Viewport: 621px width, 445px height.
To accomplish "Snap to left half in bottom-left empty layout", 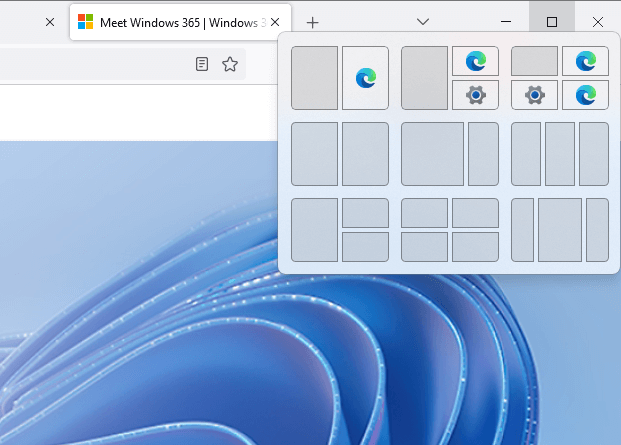I will (x=314, y=230).
